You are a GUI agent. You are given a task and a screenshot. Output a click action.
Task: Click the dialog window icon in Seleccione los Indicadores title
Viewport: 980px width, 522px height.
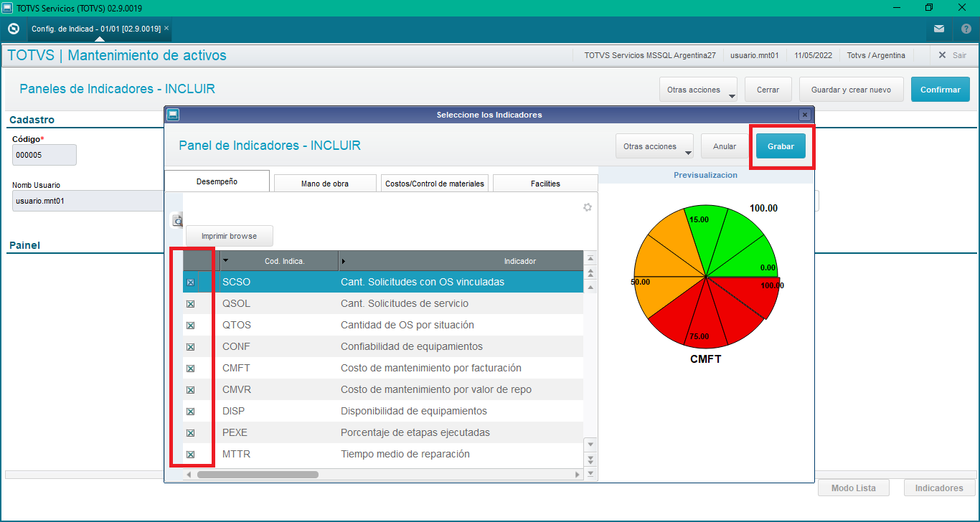(173, 114)
